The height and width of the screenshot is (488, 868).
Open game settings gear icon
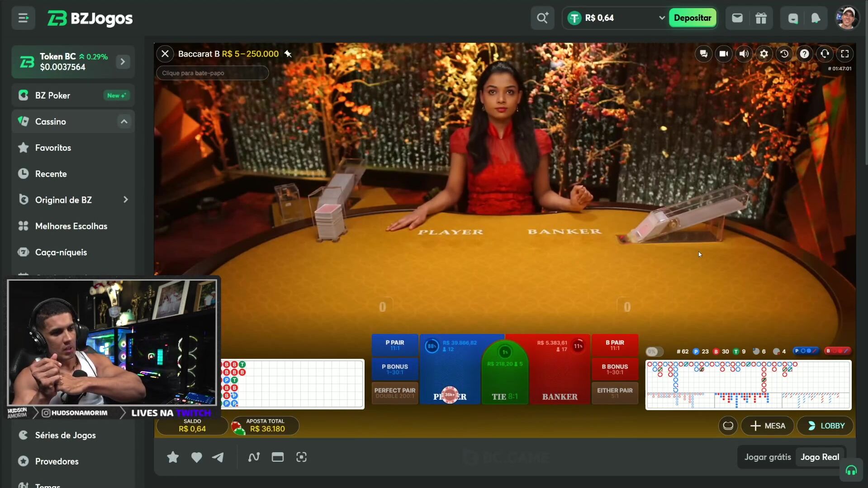(764, 54)
